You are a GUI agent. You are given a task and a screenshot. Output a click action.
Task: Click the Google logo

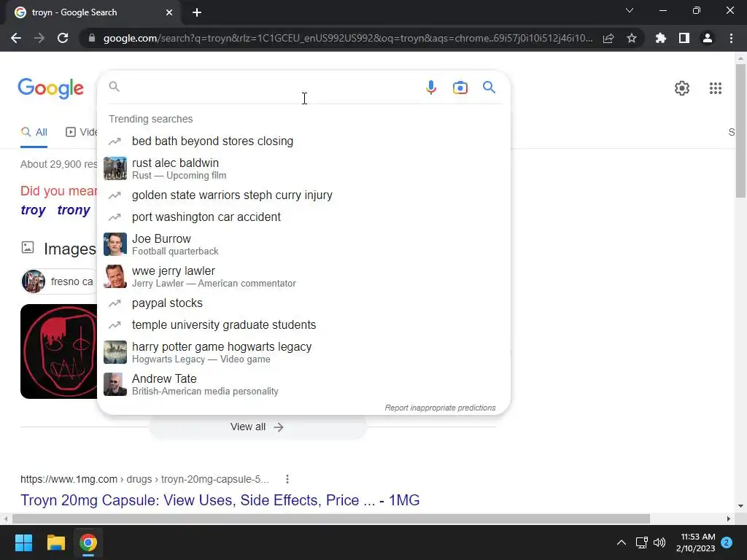pos(50,88)
